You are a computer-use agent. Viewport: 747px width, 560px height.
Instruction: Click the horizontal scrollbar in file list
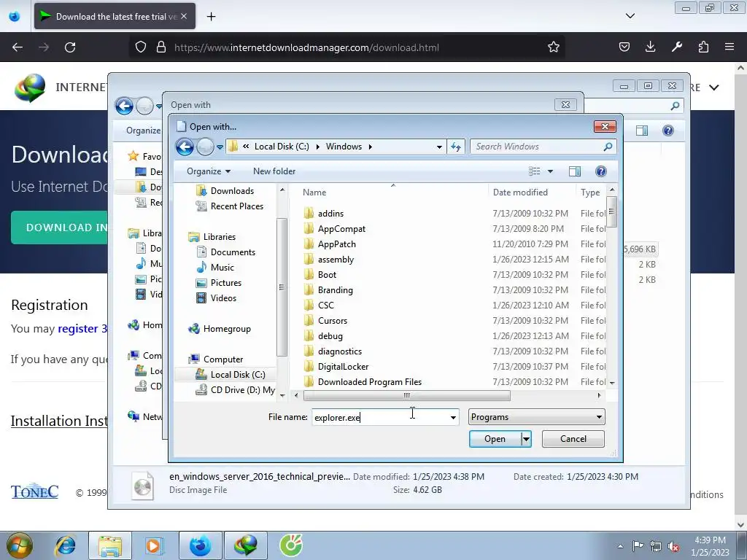pyautogui.click(x=406, y=395)
